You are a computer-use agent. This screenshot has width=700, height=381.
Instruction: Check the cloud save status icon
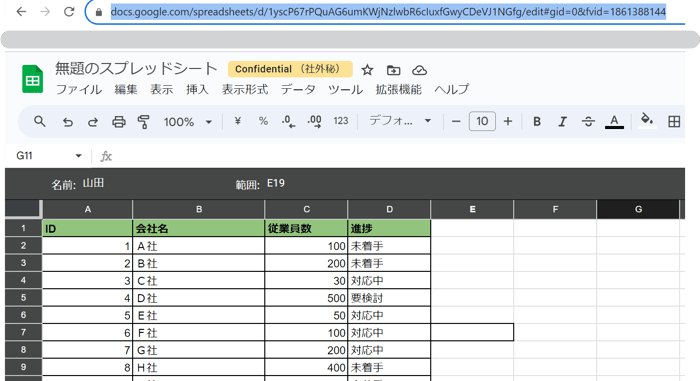tap(419, 70)
